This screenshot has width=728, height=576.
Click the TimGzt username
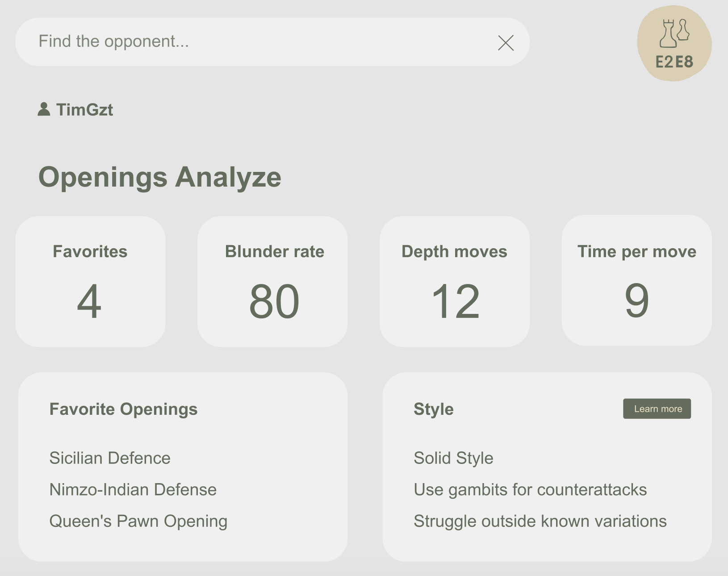coord(84,110)
